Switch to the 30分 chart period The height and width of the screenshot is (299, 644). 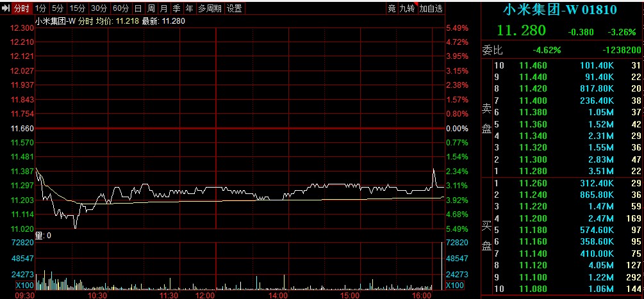pyautogui.click(x=99, y=8)
